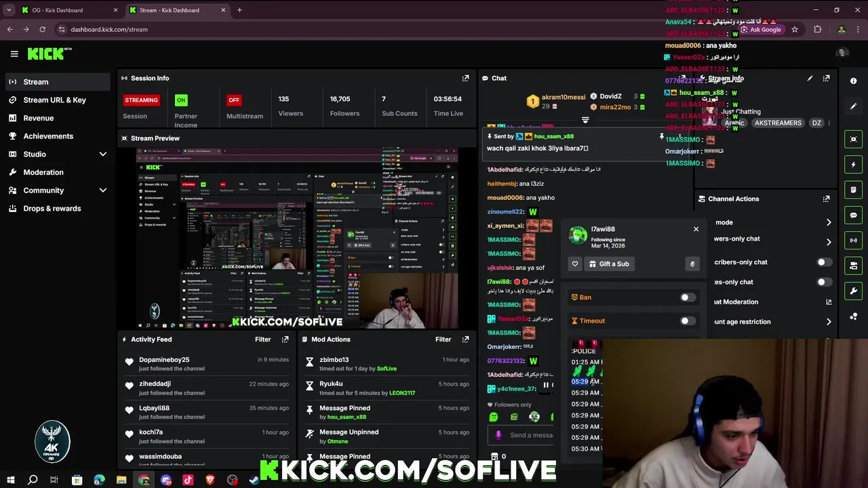Pop out the Mod Actions panel
The height and width of the screenshot is (488, 868).
click(465, 339)
